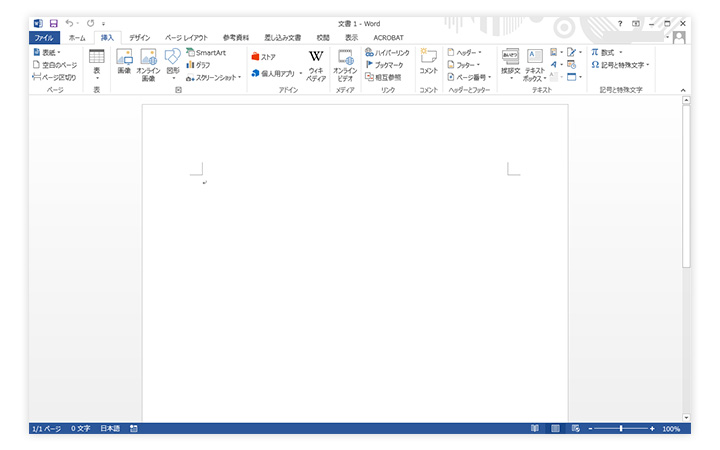Switch to the 参考資料 tab
Image resolution: width=720 pixels, height=450 pixels.
(x=236, y=38)
